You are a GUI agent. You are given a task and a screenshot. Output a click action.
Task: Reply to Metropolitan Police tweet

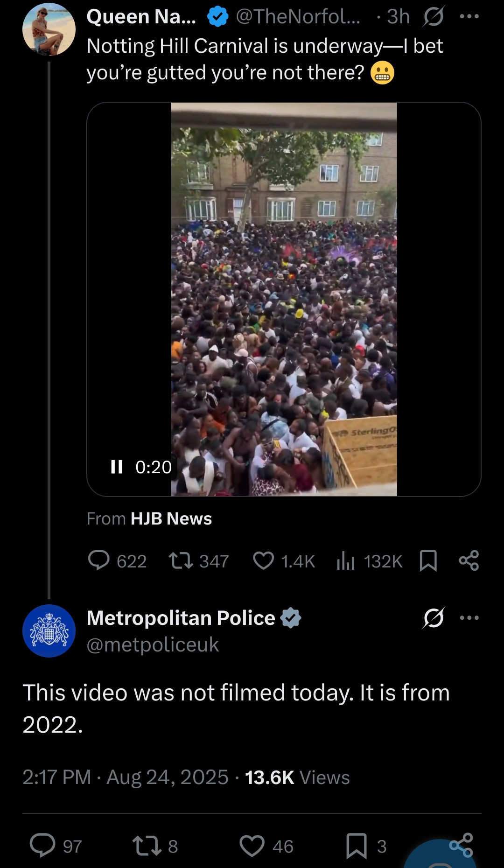point(42,846)
